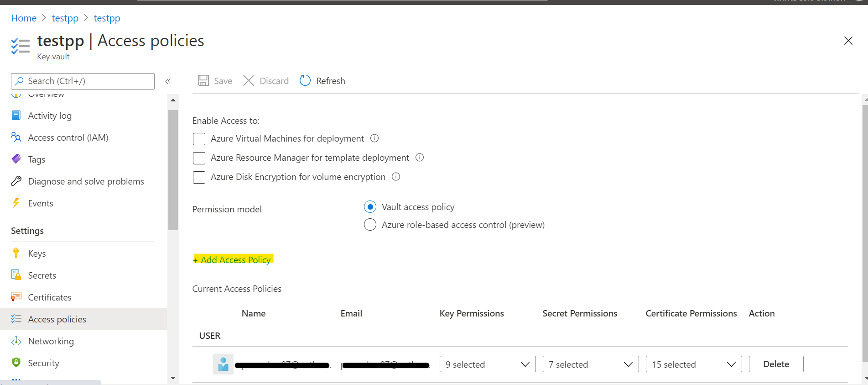Click the Keys key icon
The width and height of the screenshot is (868, 385).
16,253
